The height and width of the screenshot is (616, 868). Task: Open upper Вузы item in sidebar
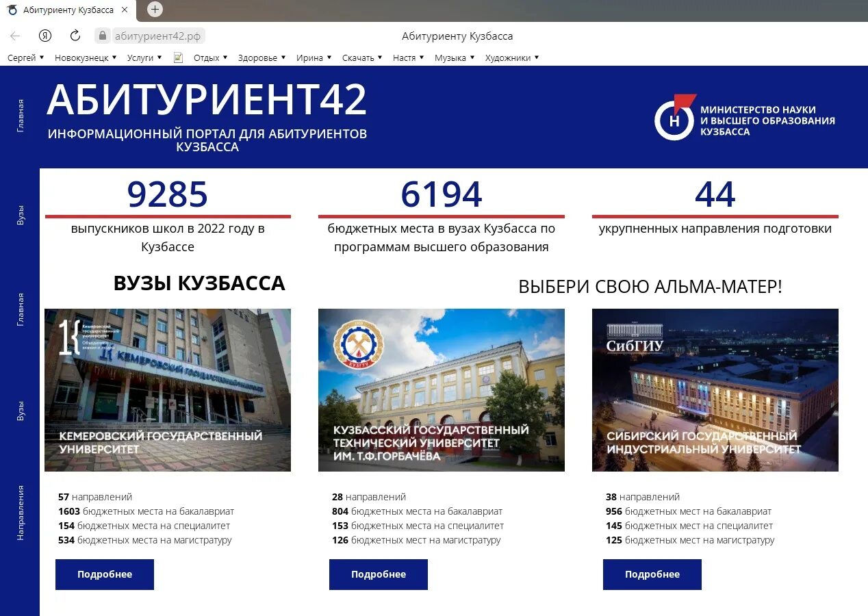coord(21,216)
